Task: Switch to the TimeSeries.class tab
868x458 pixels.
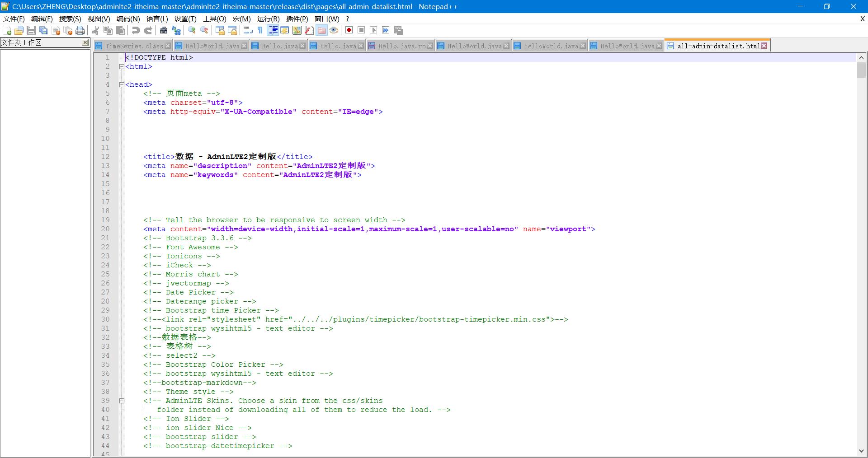Action: [134, 46]
